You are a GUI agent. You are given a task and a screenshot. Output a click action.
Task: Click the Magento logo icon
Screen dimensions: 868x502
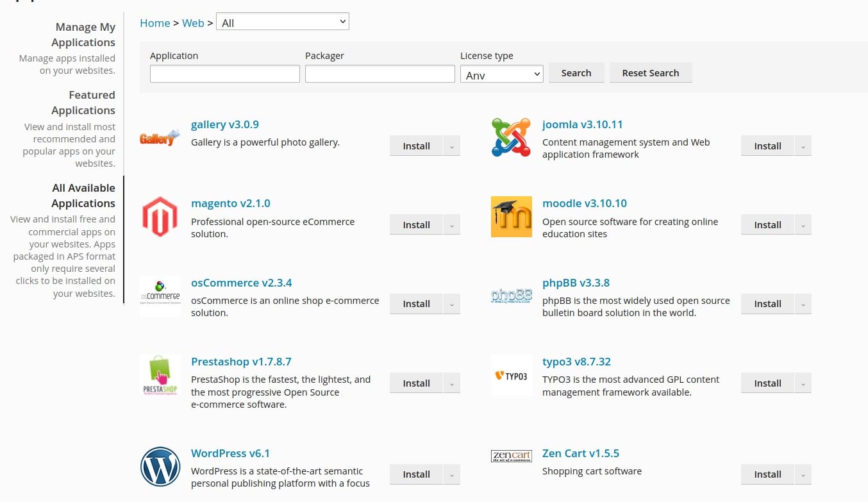pyautogui.click(x=160, y=217)
